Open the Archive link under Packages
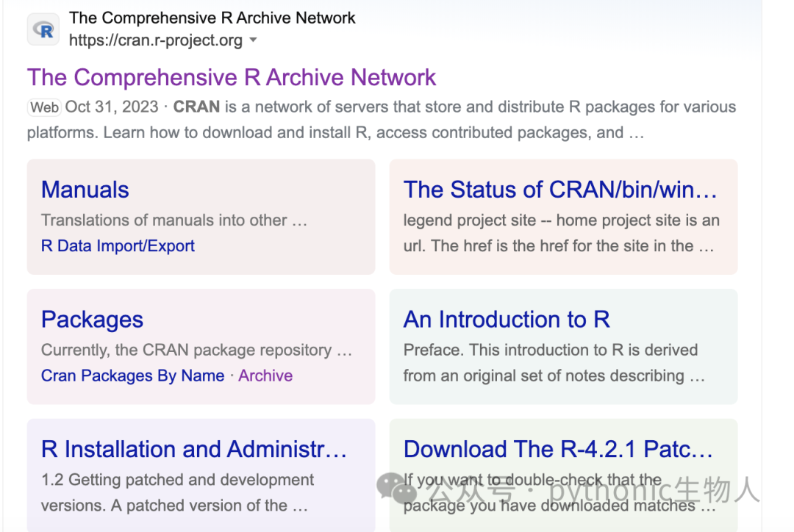The width and height of the screenshot is (794, 532). [x=265, y=375]
